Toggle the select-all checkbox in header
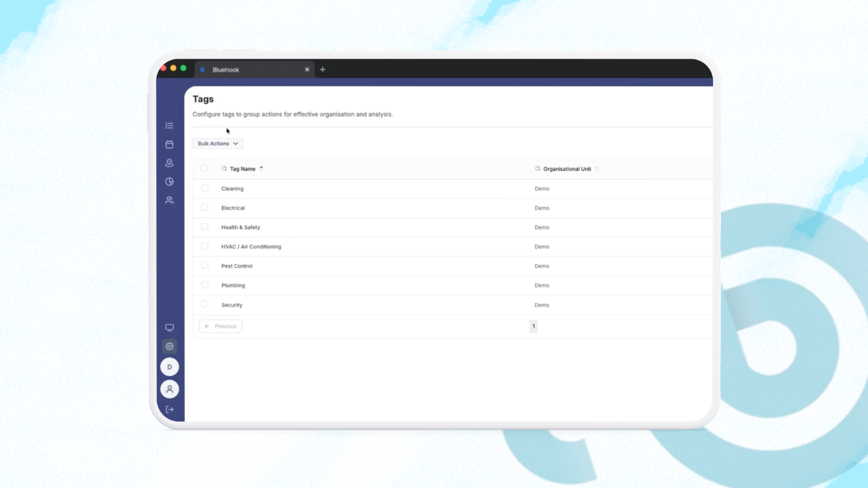 point(205,168)
